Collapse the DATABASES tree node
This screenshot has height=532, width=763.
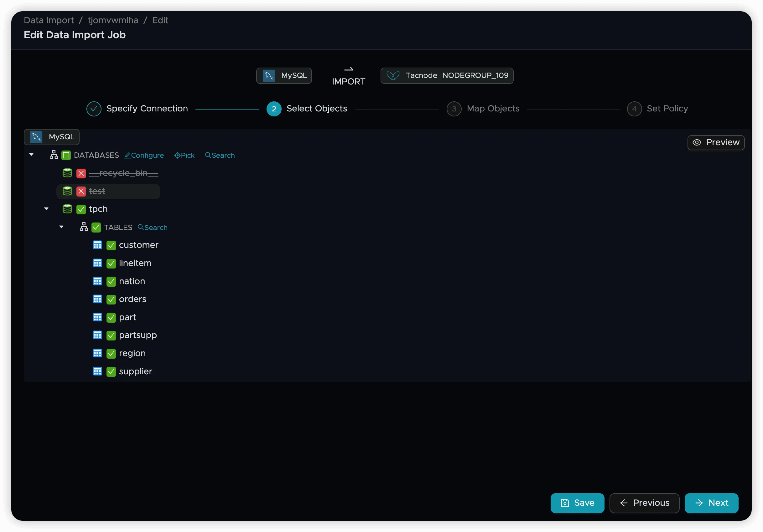click(32, 155)
